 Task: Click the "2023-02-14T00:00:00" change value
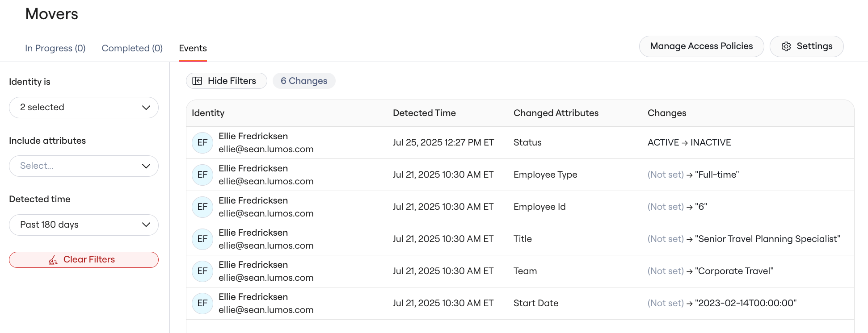point(746,303)
